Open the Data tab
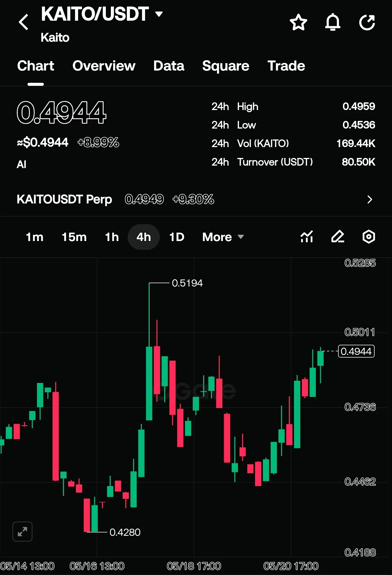The height and width of the screenshot is (575, 392). (x=169, y=66)
